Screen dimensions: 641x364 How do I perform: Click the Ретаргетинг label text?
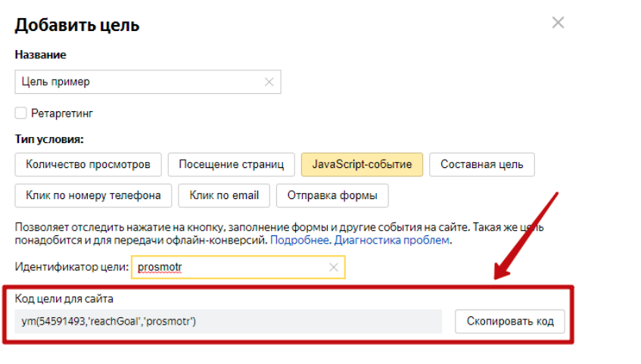coord(62,114)
